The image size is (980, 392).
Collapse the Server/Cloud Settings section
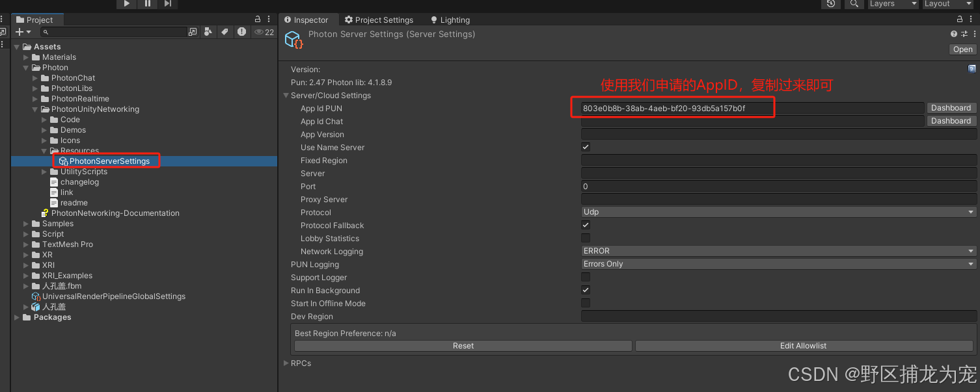point(286,95)
